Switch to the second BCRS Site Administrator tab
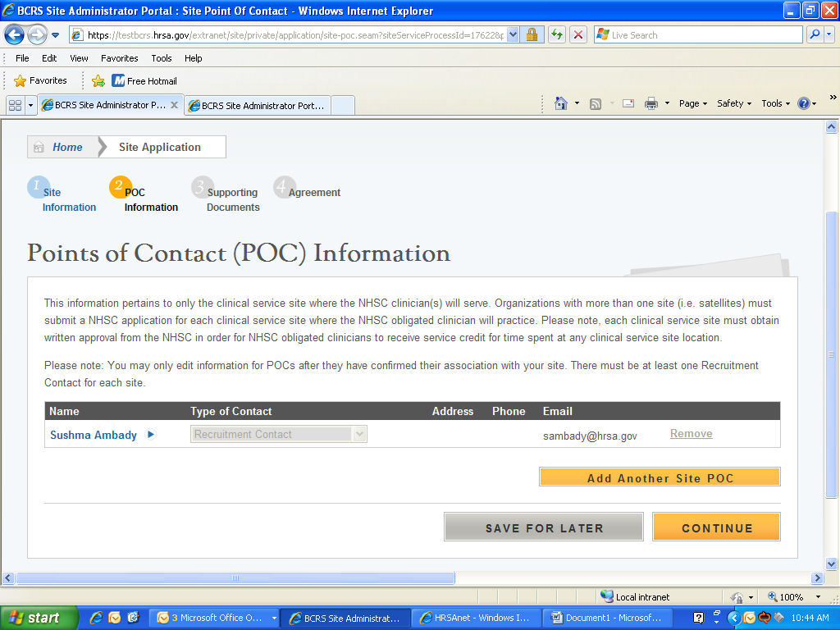This screenshot has width=840, height=630. pos(258,105)
